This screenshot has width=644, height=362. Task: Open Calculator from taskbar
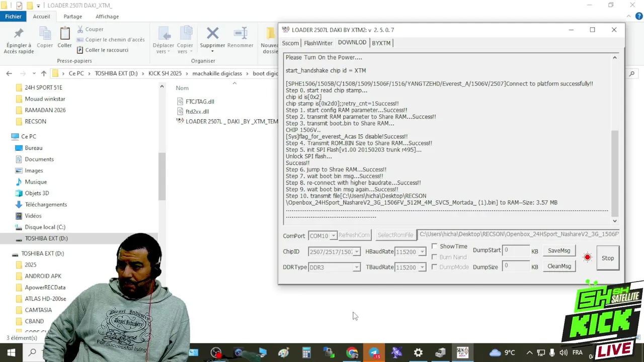point(306,352)
